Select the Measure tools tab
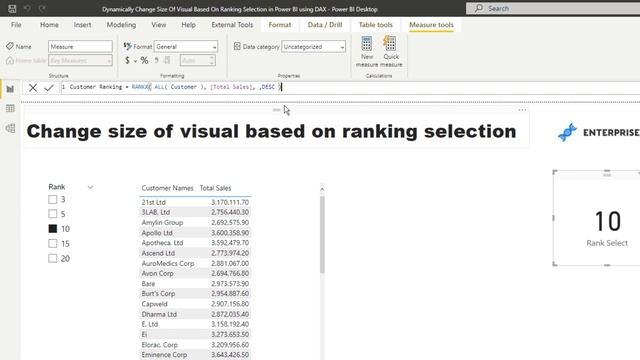640x360 pixels. pos(431,25)
